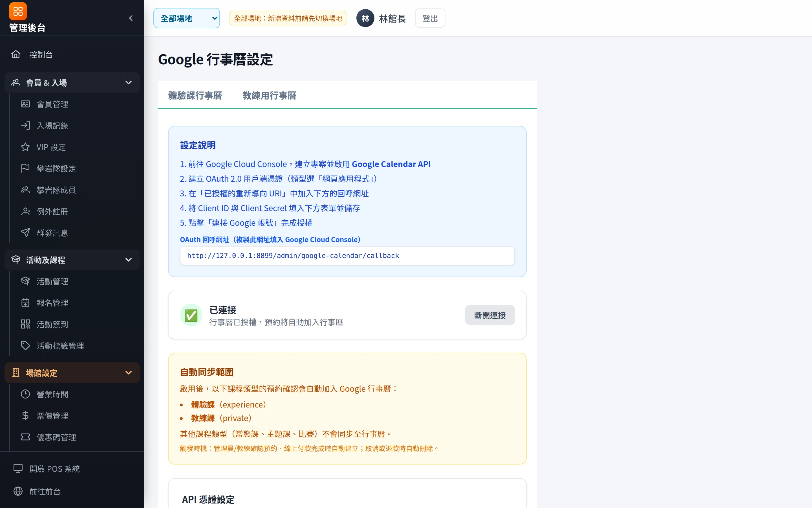Viewport: 812px width, 508px height.
Task: Switch to the 教練用行事曆 tab
Action: [270, 95]
